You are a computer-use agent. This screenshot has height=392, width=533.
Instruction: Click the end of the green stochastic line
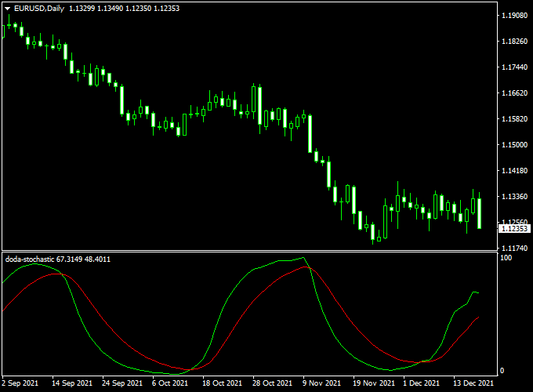[x=479, y=292]
